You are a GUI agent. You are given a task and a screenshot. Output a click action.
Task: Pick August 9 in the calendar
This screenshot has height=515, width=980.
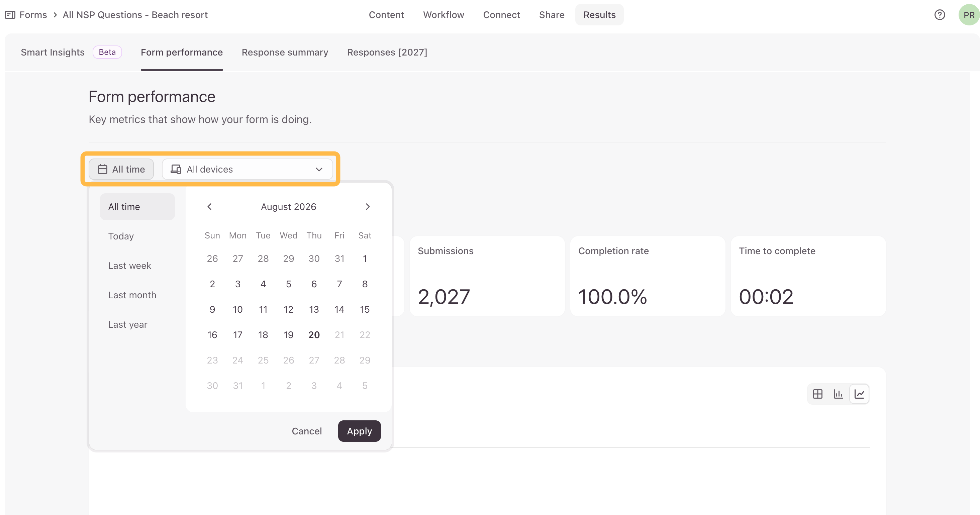(x=212, y=310)
